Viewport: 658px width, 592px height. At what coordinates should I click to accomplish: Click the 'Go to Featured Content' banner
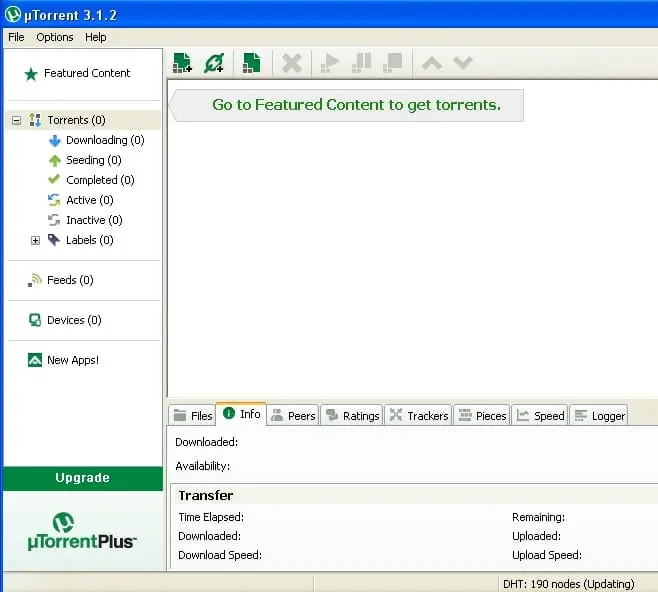[347, 105]
